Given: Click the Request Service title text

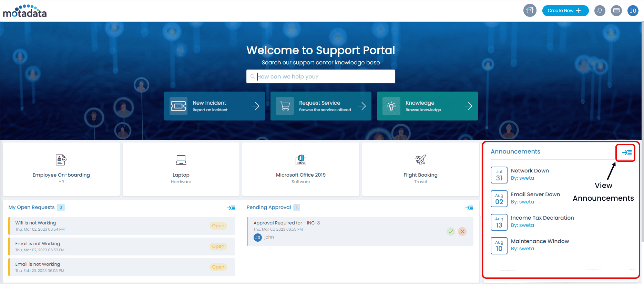Looking at the screenshot, I should pyautogui.click(x=319, y=103).
